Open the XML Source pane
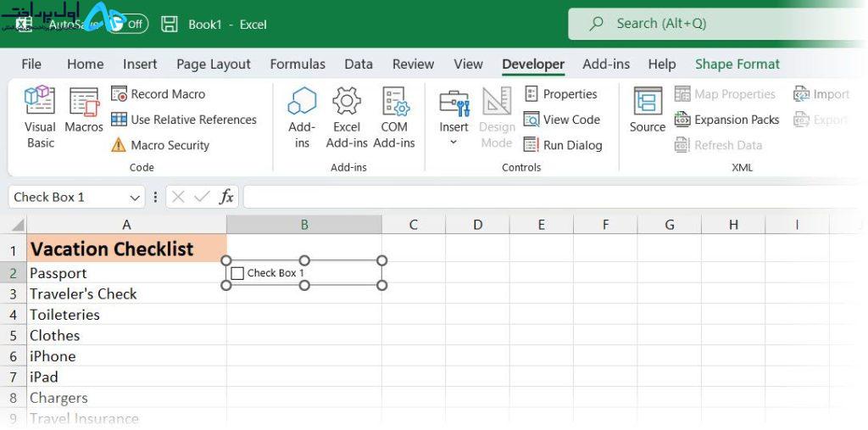 (x=647, y=109)
